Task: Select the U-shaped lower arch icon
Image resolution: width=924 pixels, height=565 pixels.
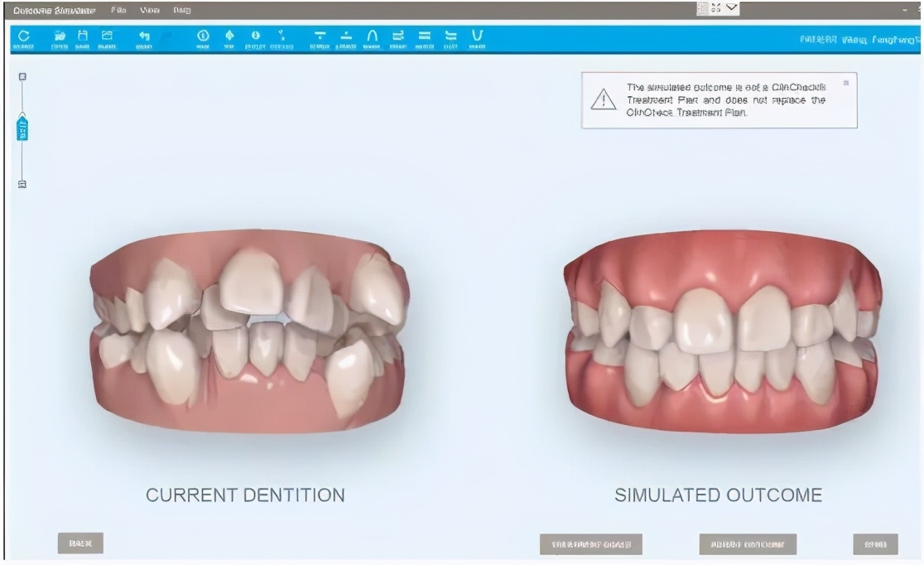Action: (x=477, y=36)
